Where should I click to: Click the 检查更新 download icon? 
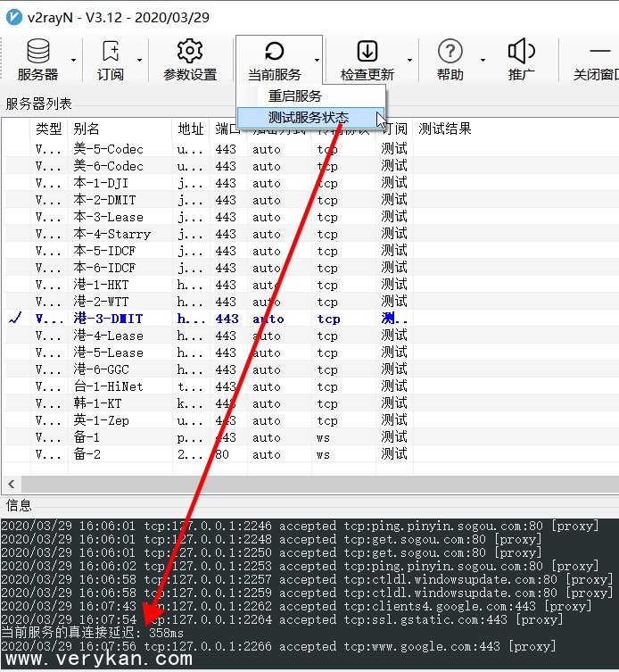point(367,52)
